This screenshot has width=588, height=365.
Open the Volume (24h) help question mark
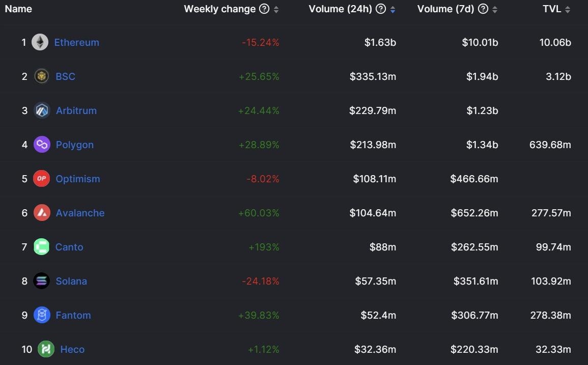381,9
